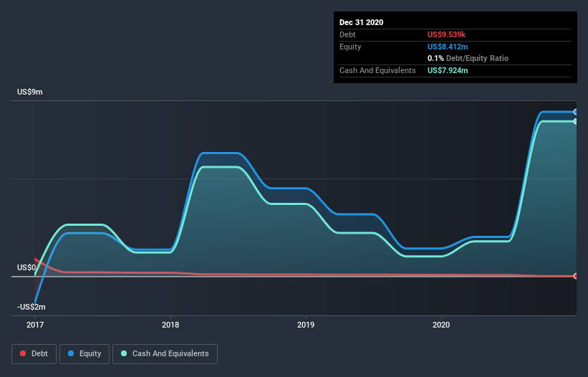Click the US$7.924m cash value

tap(448, 70)
